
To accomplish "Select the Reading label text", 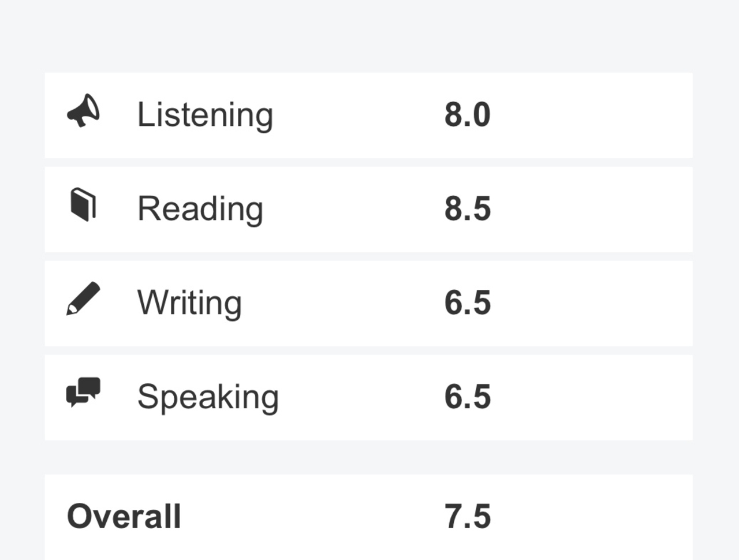I will coord(200,209).
